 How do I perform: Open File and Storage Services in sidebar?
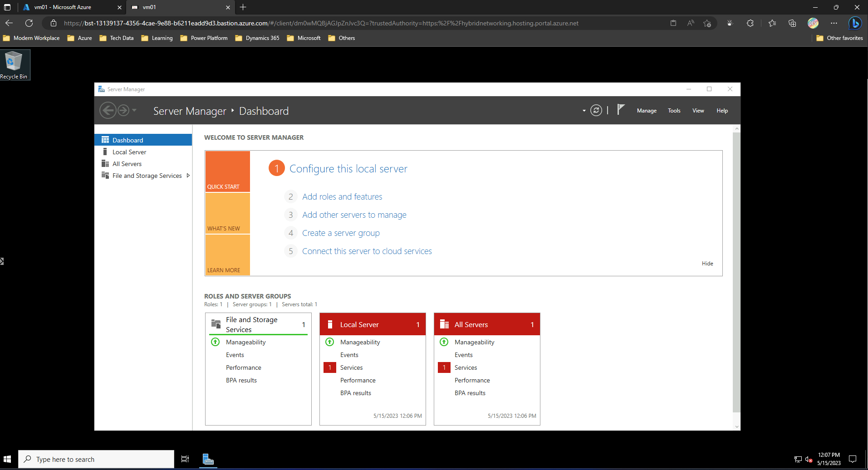(x=147, y=176)
